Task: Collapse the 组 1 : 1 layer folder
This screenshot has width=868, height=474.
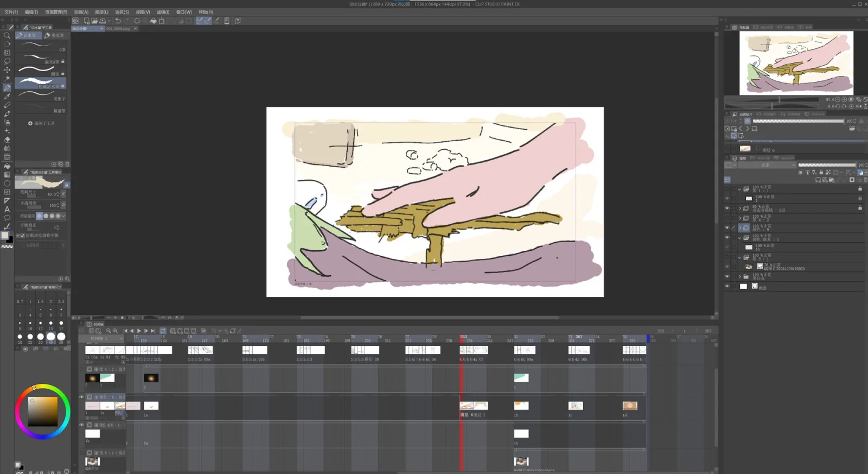Action: pyautogui.click(x=739, y=189)
